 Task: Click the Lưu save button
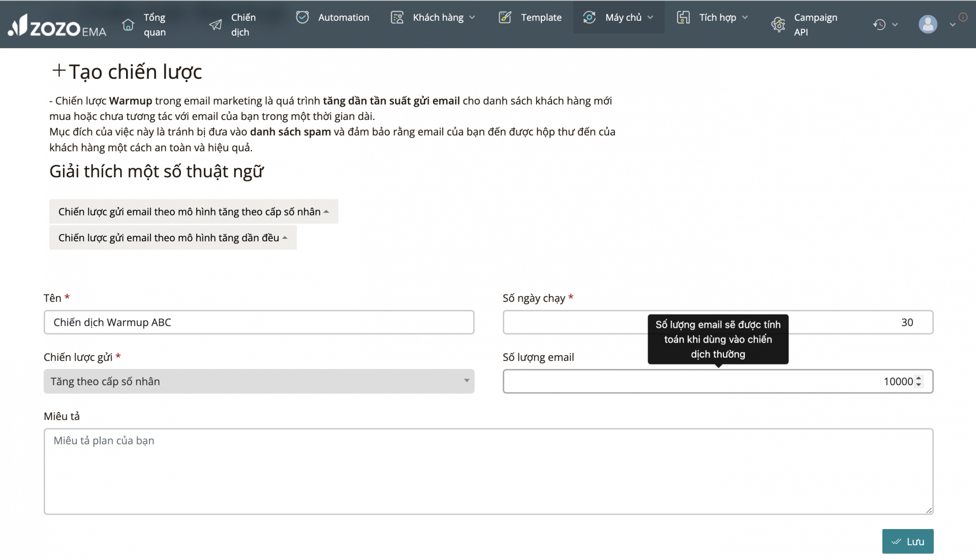[x=907, y=541]
